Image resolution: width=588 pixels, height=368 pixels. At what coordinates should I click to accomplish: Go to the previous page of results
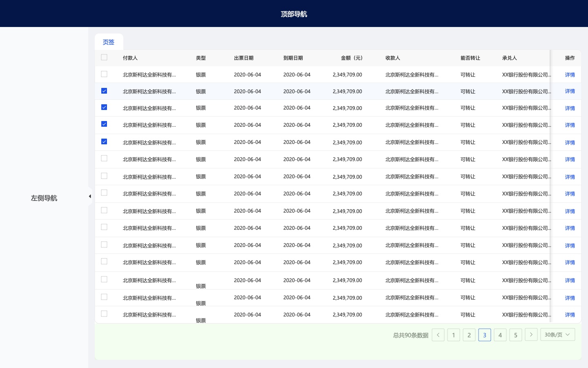point(438,335)
